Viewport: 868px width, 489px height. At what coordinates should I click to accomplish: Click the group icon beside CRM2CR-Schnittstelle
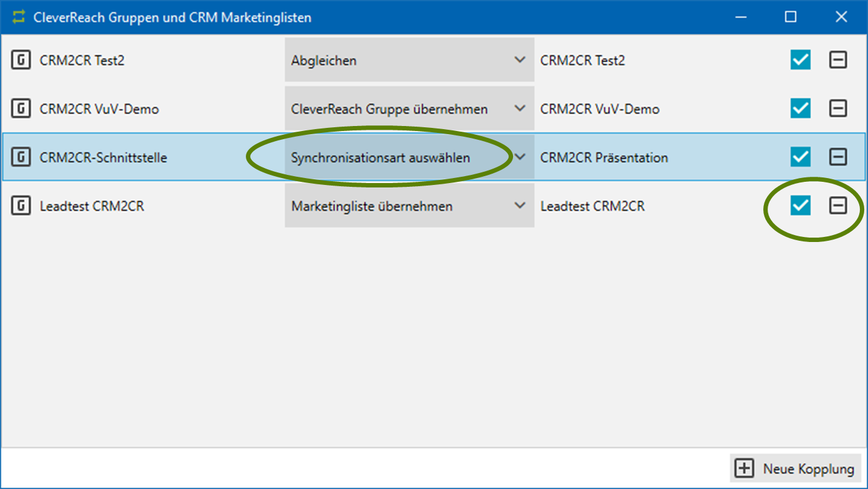[x=21, y=157]
